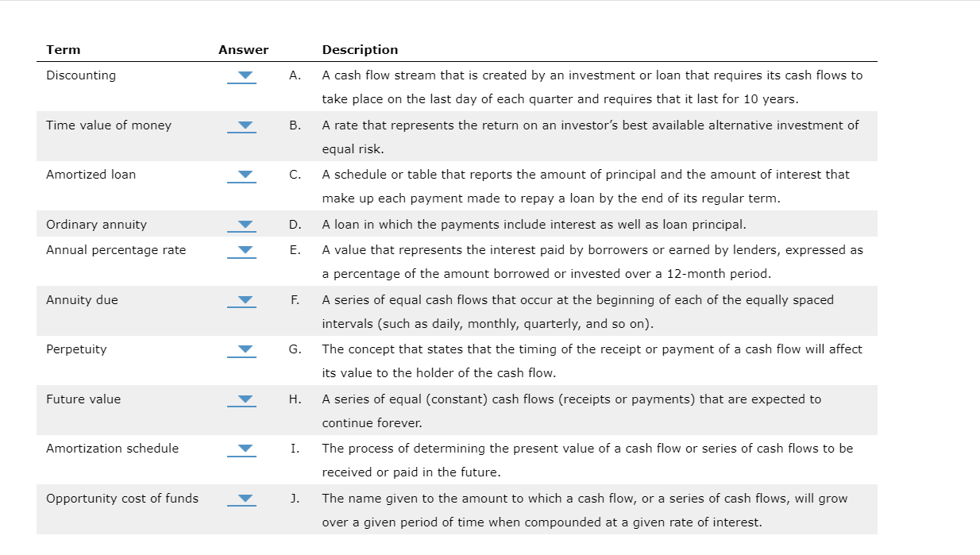Open the answer dropdown for Annuity due
Screen dimensions: 980x555
[242, 301]
